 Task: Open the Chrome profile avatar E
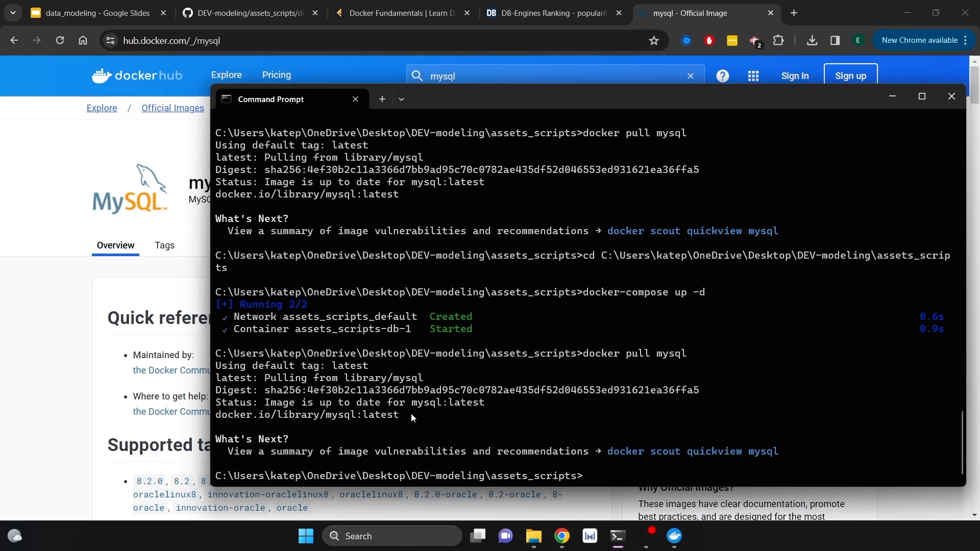pyautogui.click(x=859, y=40)
